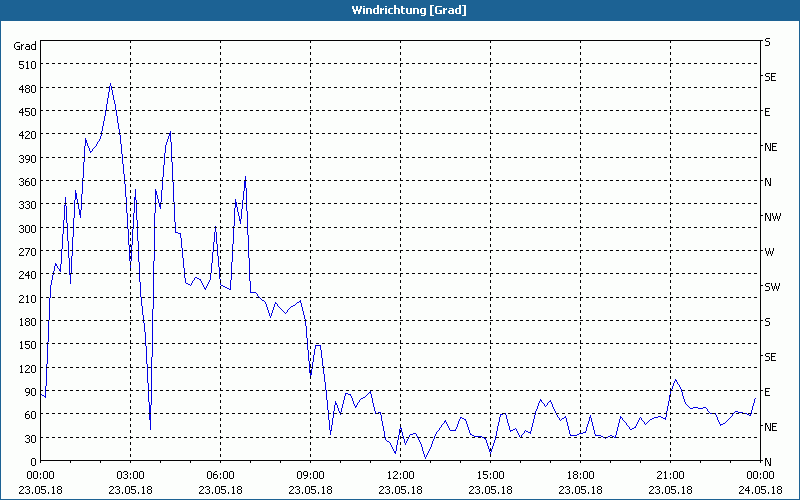The width and height of the screenshot is (800, 500).
Task: Click the 06:00 time label
Action: 220,476
